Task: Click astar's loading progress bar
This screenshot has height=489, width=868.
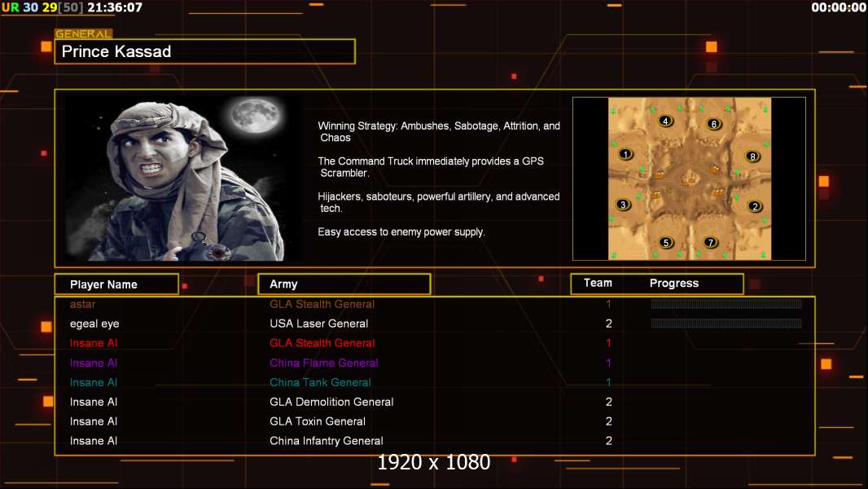Action: 726,303
